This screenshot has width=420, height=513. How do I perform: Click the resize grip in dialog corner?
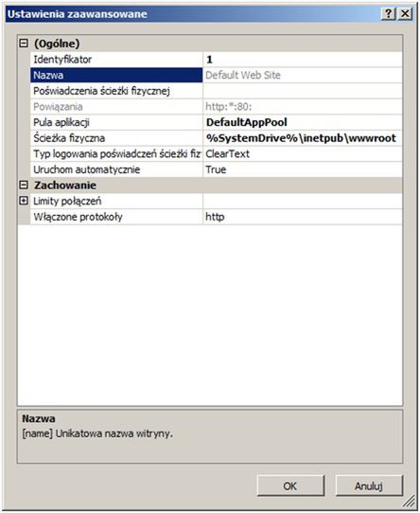point(409,501)
